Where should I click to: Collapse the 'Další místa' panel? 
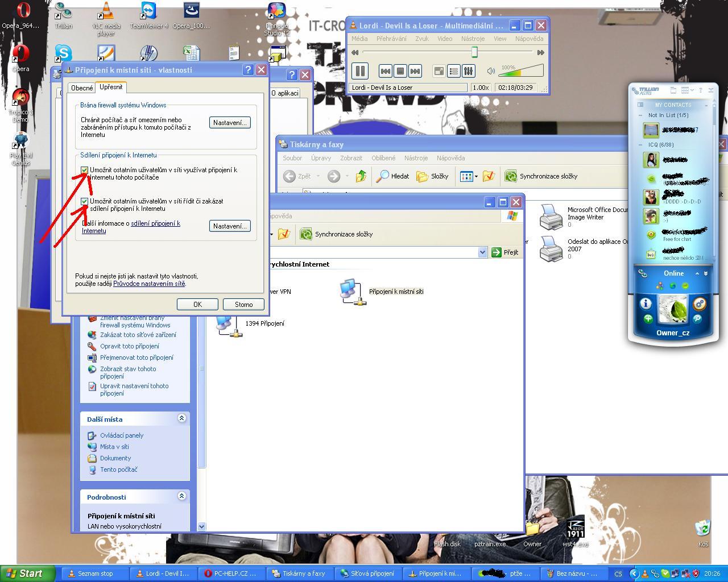[182, 418]
